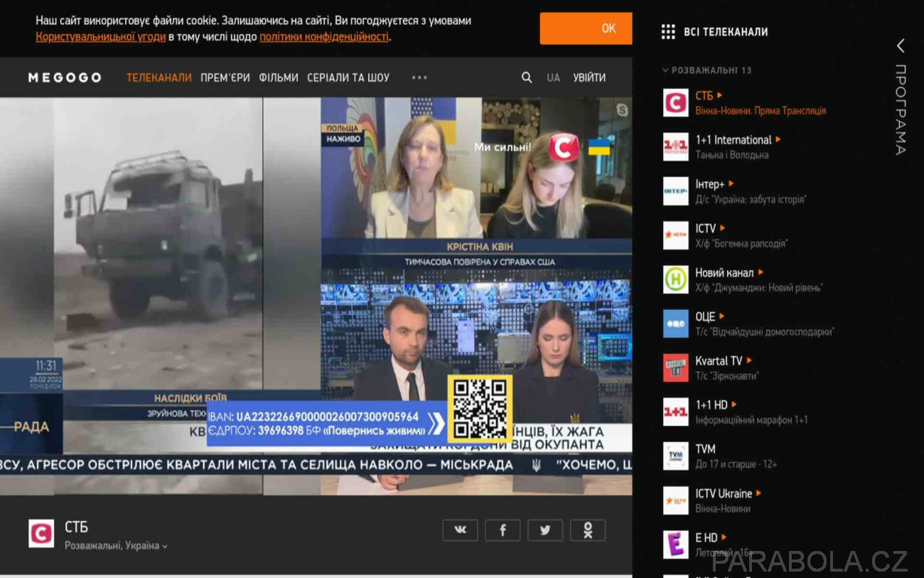Select the Новий канал logo
This screenshot has width=924, height=578.
[x=676, y=279]
